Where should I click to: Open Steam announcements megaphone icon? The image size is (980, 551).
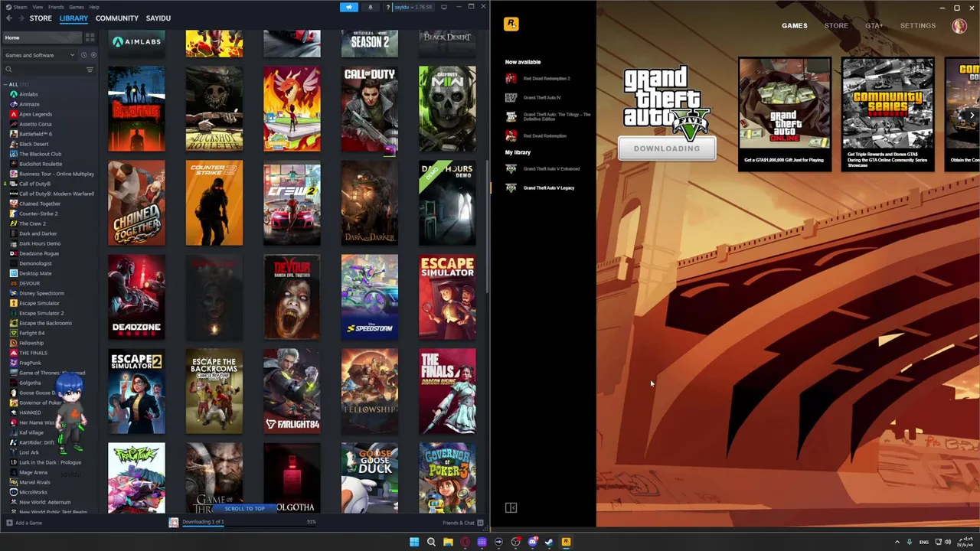click(x=348, y=7)
